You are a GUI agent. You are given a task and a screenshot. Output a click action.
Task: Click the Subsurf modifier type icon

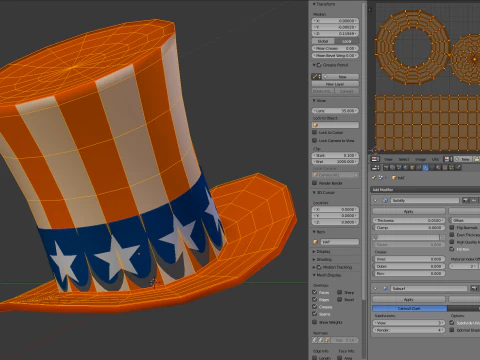pyautogui.click(x=386, y=288)
